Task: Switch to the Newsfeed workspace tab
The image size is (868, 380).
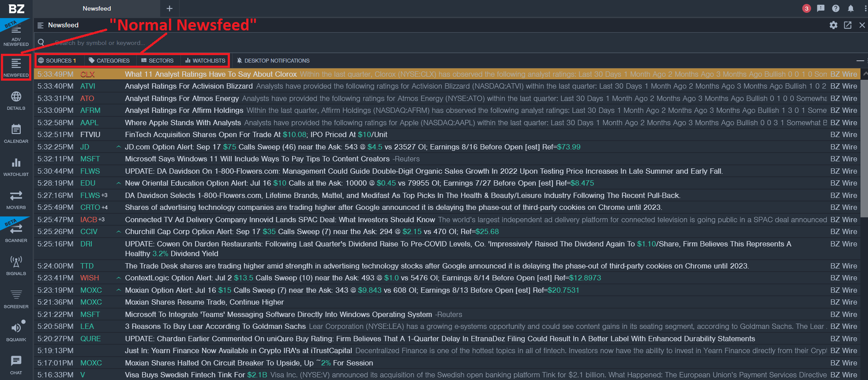Action: (x=97, y=8)
